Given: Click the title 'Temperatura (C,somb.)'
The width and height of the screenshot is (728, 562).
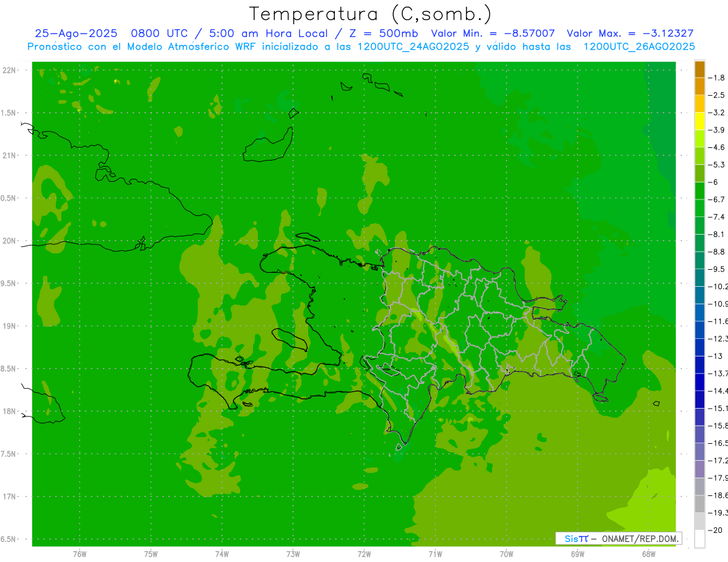Looking at the screenshot, I should pos(371,13).
